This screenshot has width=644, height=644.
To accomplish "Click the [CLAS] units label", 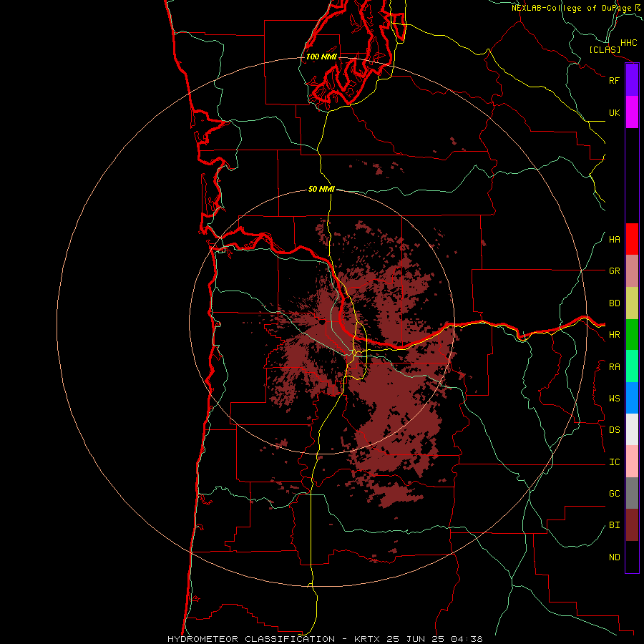I will click(605, 49).
